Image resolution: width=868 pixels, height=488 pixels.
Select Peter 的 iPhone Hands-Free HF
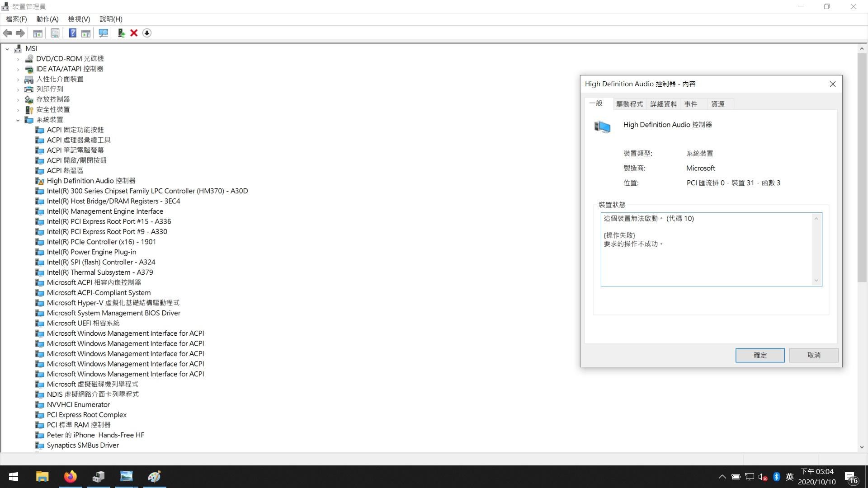[x=95, y=435]
